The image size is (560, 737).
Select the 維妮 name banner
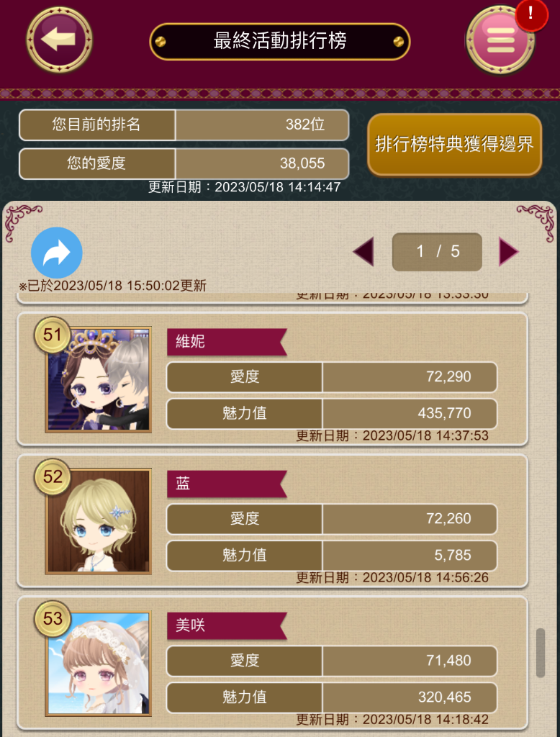click(227, 342)
